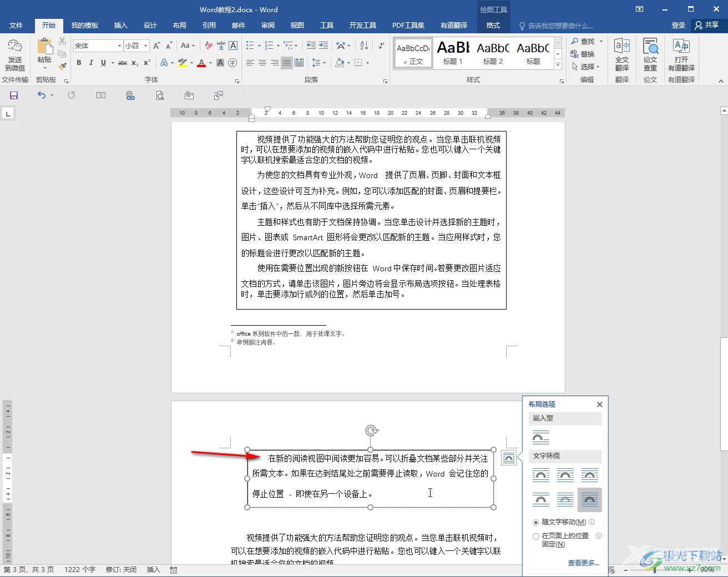Click the Print Preview magnifier icon in quick access toolbar
The height and width of the screenshot is (577, 728).
(160, 95)
